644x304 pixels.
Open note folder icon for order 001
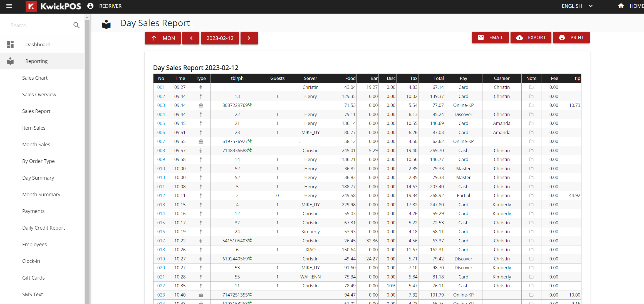[x=531, y=87]
